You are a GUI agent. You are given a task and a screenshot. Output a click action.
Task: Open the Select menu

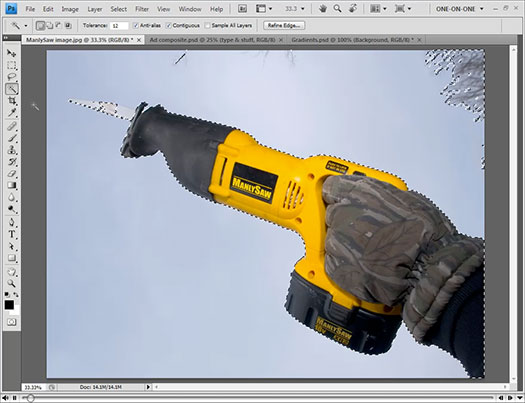(119, 9)
